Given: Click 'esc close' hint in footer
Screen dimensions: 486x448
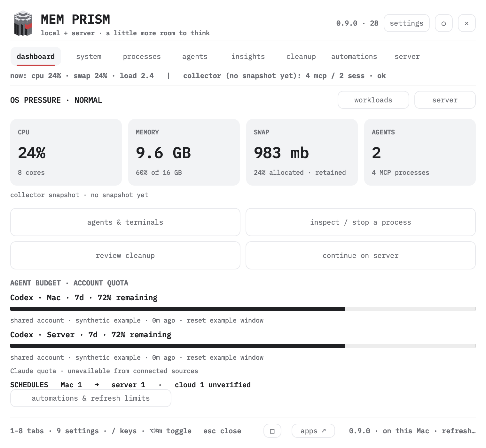Looking at the screenshot, I should (x=222, y=431).
